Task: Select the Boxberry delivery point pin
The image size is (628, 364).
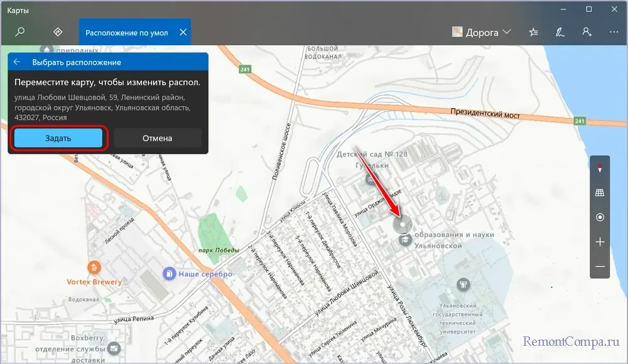Action: pos(114,348)
